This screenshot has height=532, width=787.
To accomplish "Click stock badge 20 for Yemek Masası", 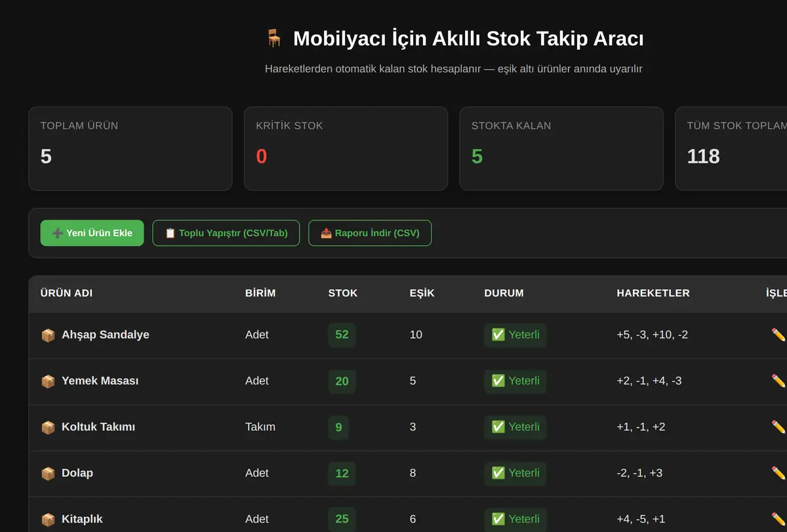I will click(342, 381).
